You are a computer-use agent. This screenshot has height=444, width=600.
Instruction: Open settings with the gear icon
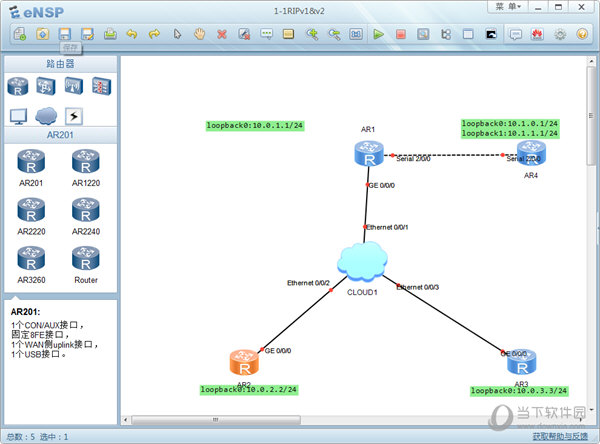[x=560, y=34]
